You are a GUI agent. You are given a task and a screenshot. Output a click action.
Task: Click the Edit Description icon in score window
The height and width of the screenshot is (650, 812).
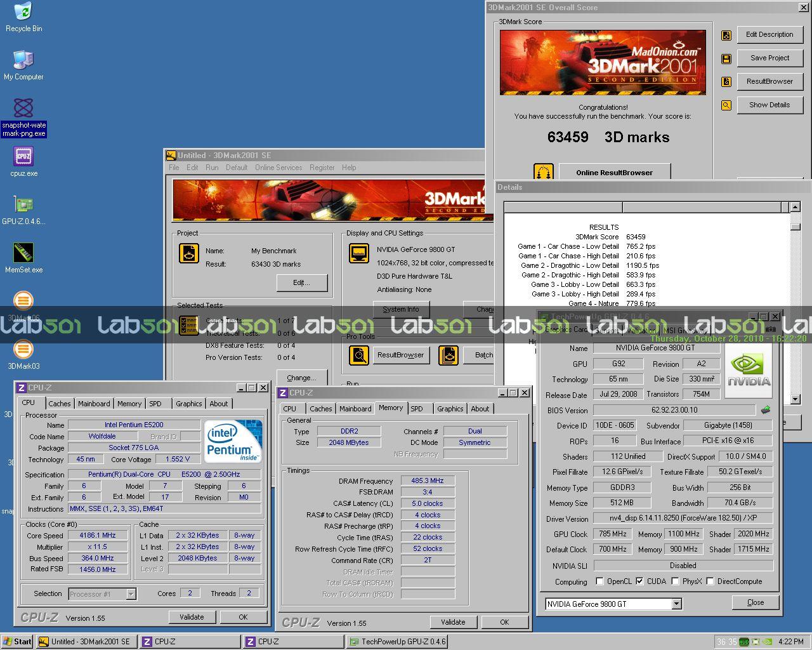coord(726,36)
